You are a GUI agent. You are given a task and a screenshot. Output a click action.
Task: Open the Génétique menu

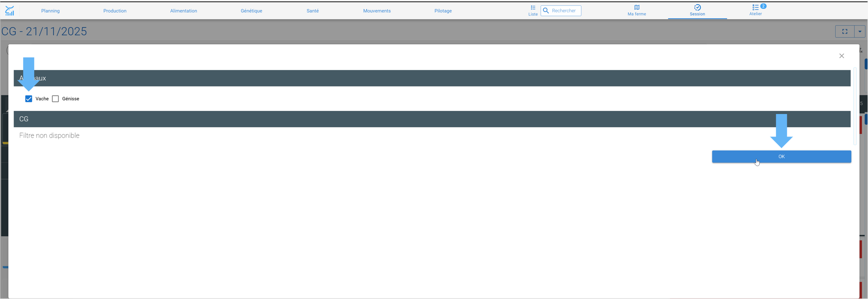point(251,11)
